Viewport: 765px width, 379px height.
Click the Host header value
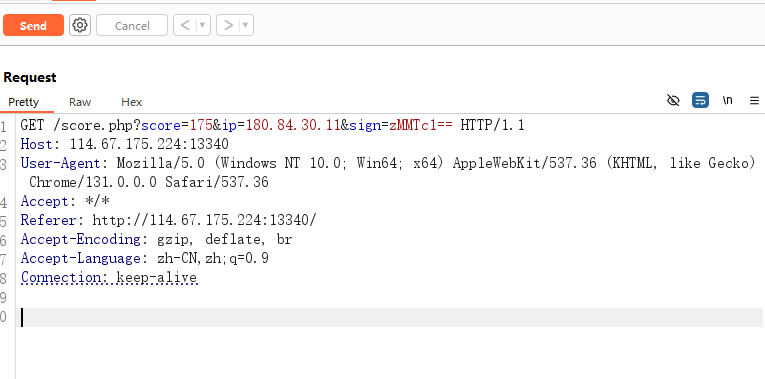[149, 144]
